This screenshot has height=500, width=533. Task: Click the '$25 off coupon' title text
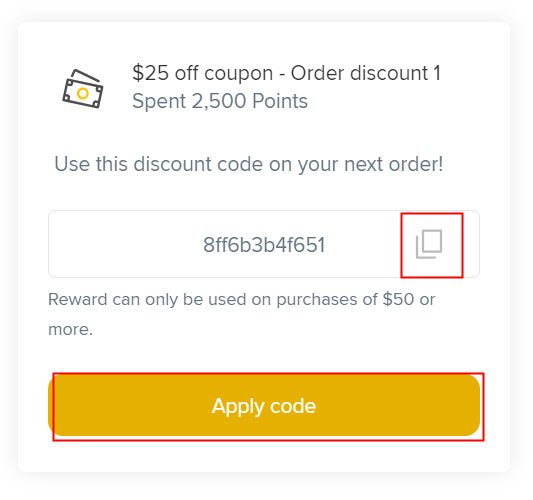click(x=203, y=73)
